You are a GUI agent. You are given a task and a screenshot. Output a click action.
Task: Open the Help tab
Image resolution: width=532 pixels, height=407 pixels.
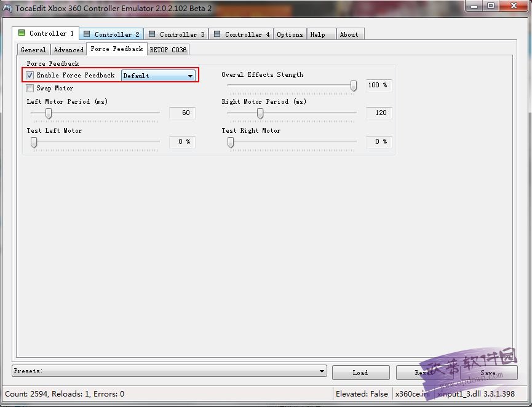tap(317, 34)
